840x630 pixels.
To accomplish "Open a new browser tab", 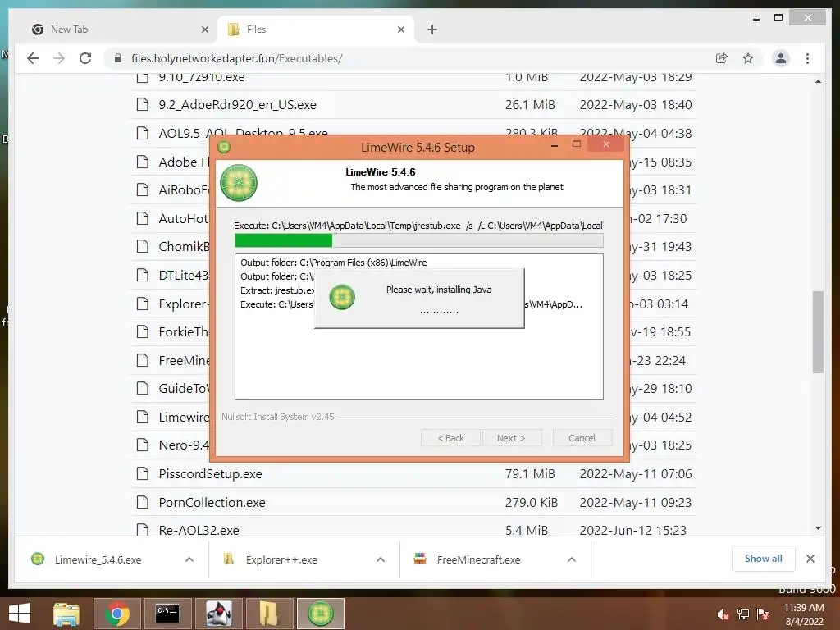I will coord(432,30).
